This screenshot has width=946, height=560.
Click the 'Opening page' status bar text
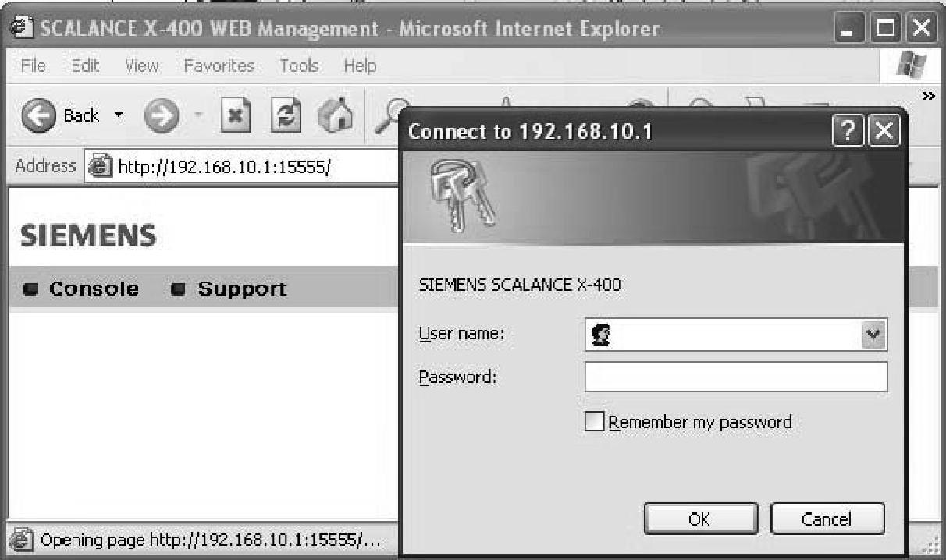tap(210, 541)
